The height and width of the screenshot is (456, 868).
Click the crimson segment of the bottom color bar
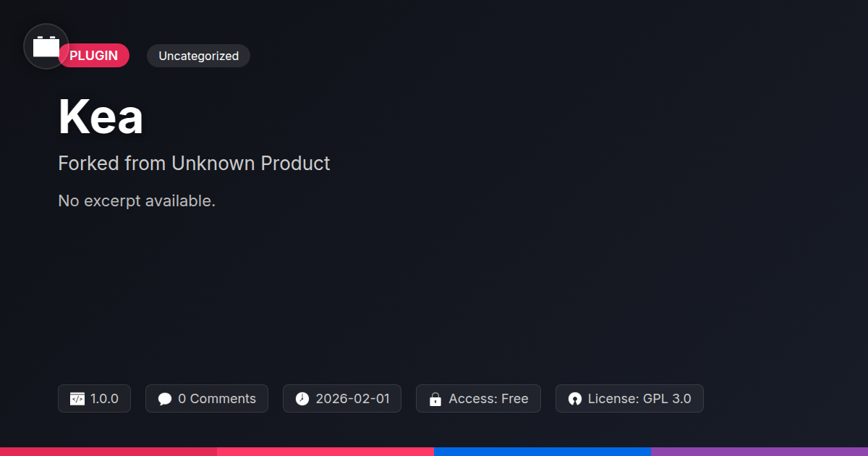(109, 452)
